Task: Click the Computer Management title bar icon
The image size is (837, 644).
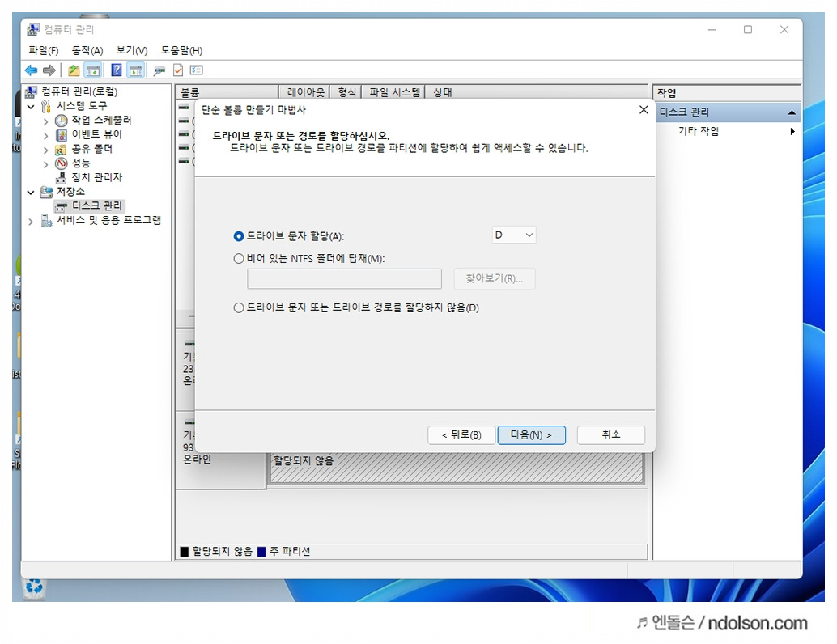Action: point(33,29)
